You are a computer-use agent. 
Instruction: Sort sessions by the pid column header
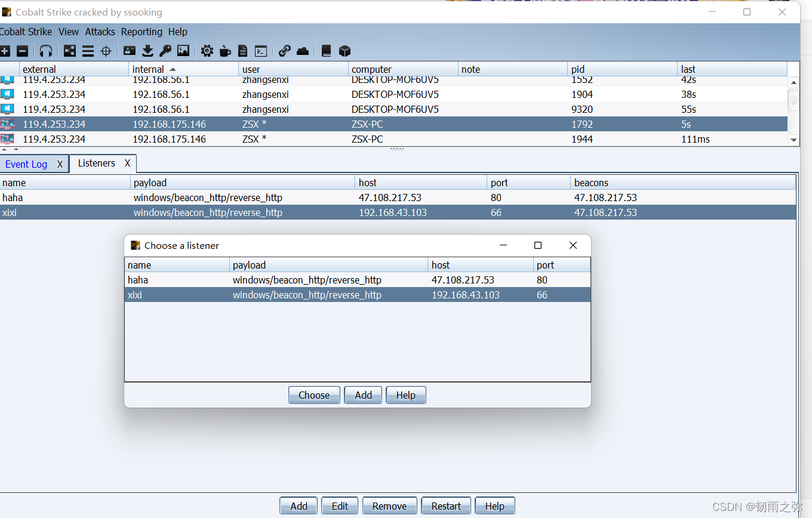[x=623, y=69]
